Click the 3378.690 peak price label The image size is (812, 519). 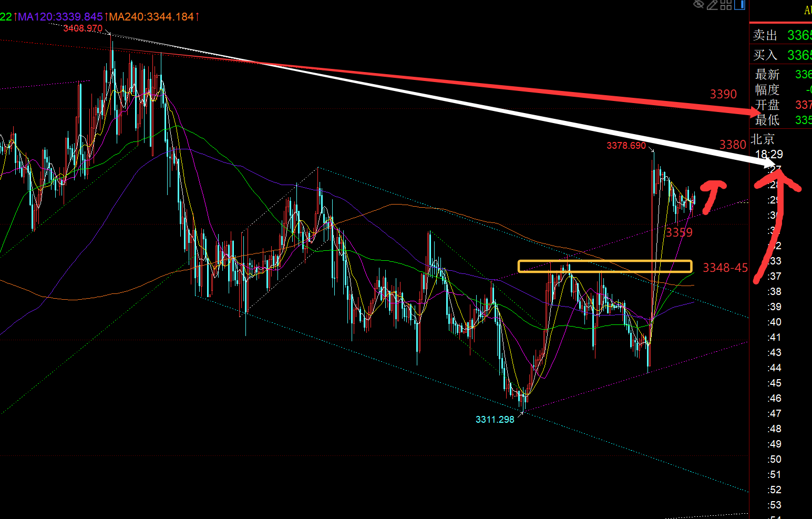(626, 146)
